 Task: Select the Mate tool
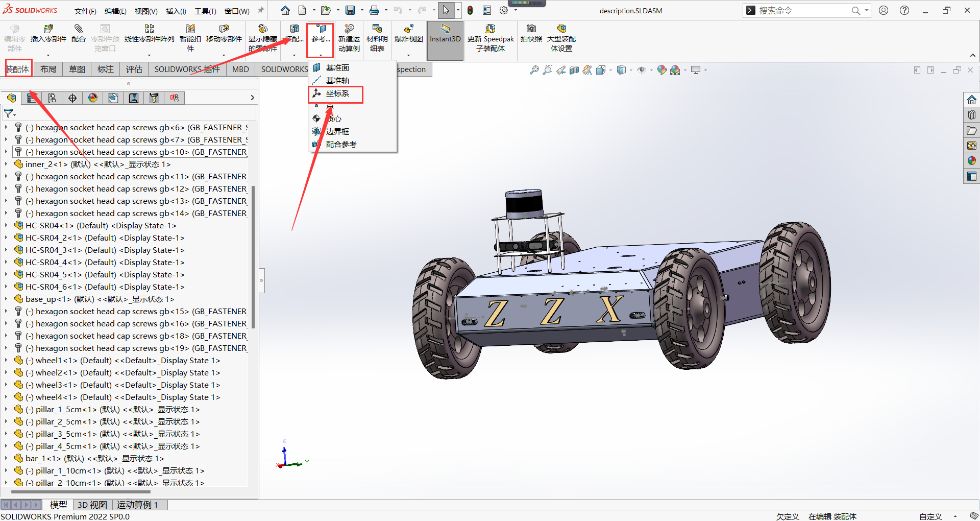tap(78, 35)
